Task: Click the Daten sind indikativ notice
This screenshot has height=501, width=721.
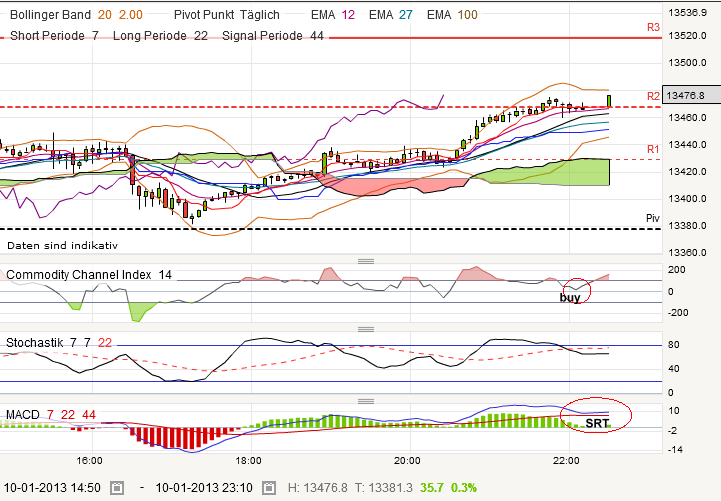Action: pyautogui.click(x=63, y=245)
